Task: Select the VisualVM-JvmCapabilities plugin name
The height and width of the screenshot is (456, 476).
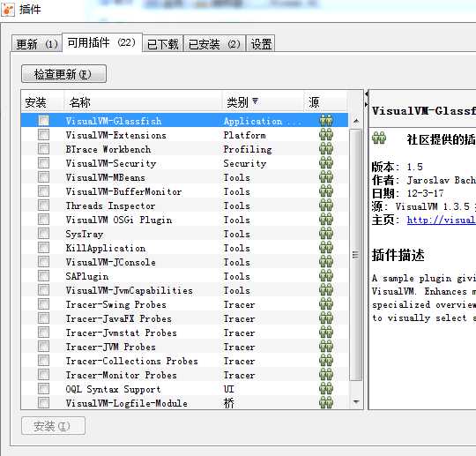Action: click(130, 290)
